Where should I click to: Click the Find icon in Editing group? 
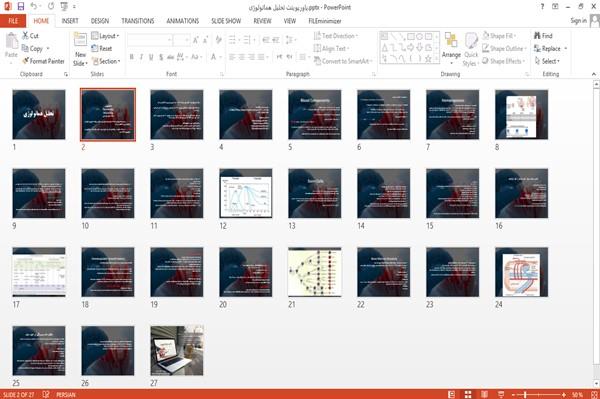[x=538, y=36]
